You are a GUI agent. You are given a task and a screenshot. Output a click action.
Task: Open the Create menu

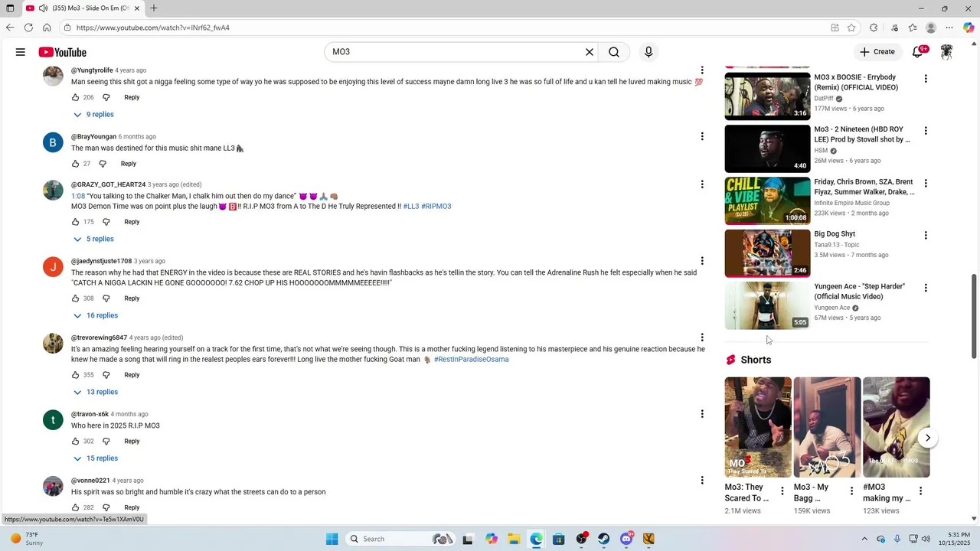tap(877, 52)
